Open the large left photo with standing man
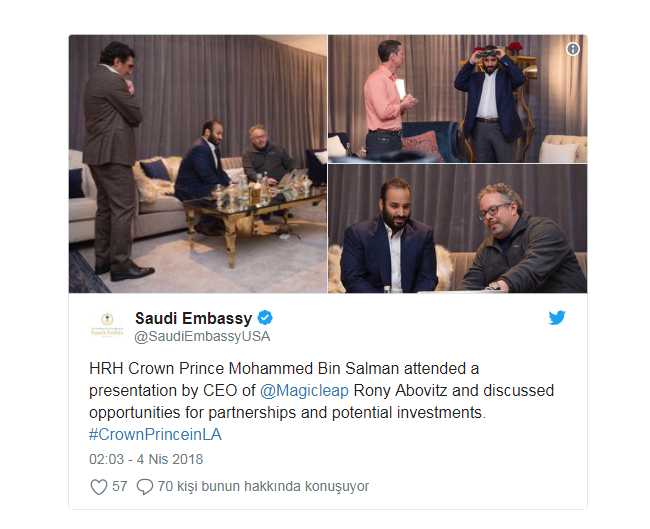 [x=198, y=164]
